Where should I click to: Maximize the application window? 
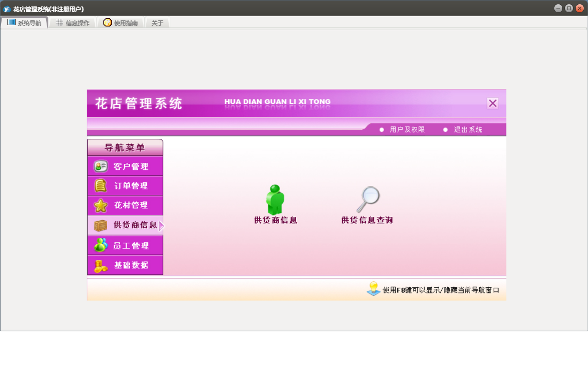tap(569, 8)
